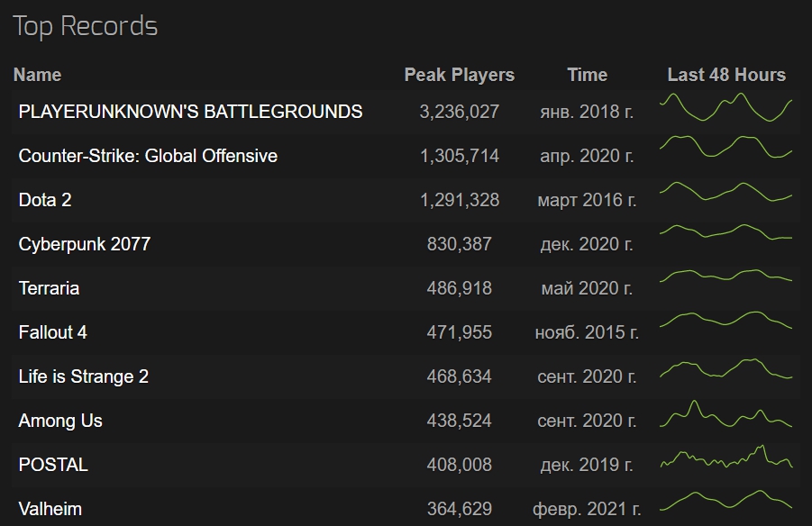Viewport: 812px width, 526px height.
Task: Click the Cyberpunk 2077 peak value 830,387
Action: click(x=459, y=244)
